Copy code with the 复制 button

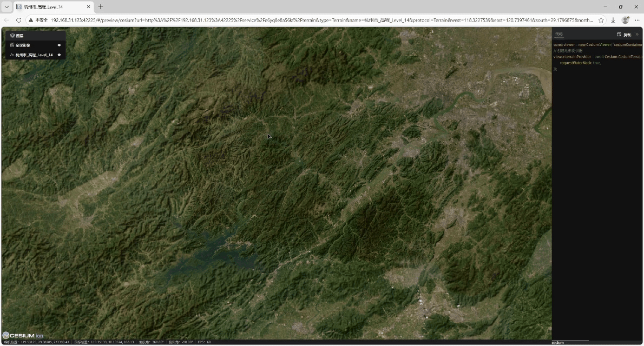624,35
